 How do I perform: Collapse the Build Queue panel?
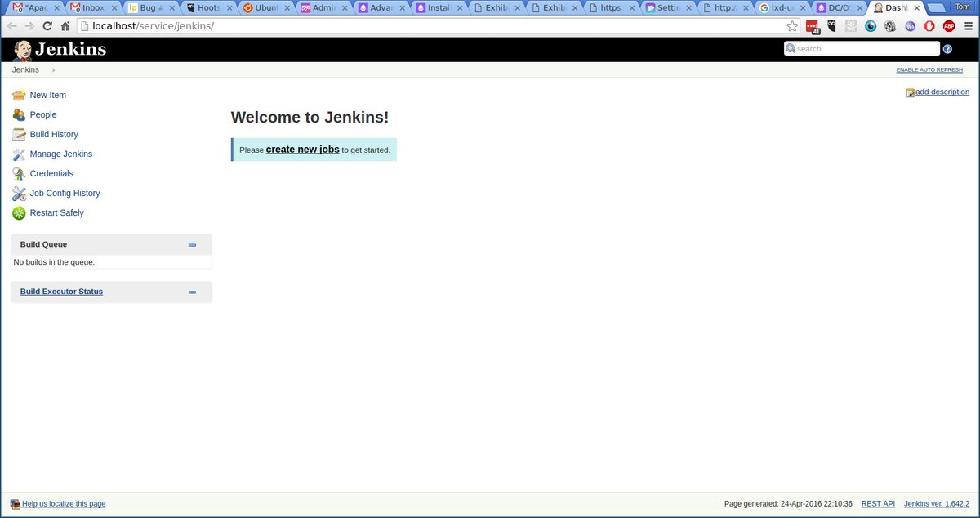[x=192, y=245]
